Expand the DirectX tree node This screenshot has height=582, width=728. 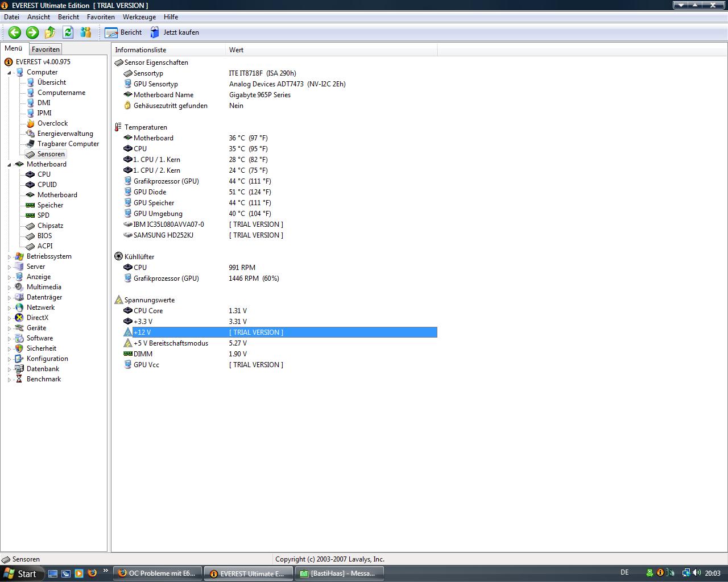(9, 318)
